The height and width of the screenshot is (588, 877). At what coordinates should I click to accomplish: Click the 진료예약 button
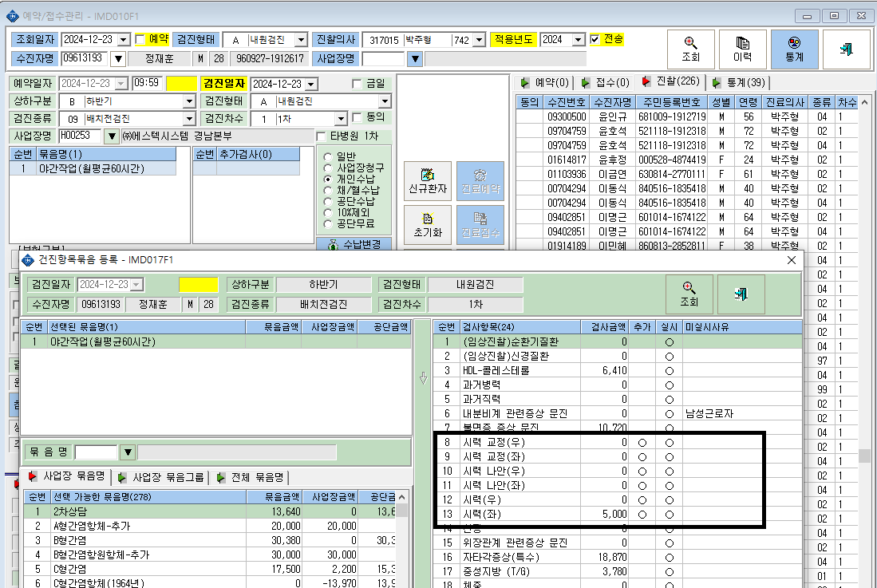[480, 181]
